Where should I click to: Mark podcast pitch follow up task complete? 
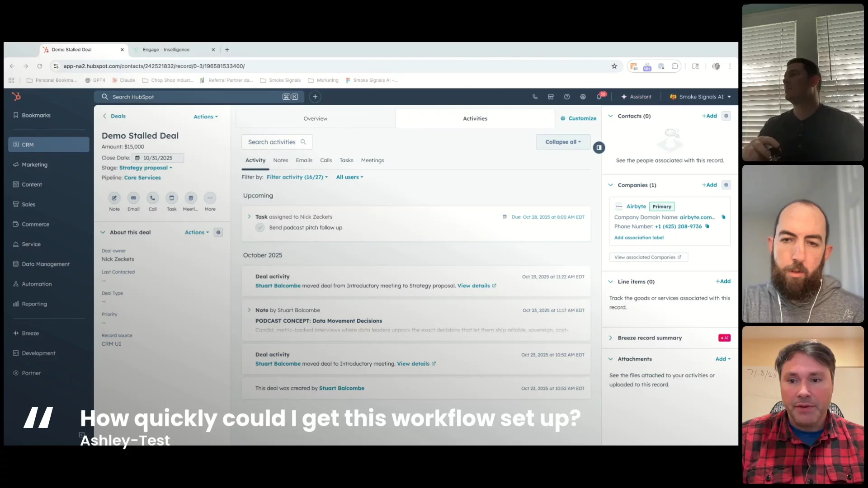[x=260, y=228]
